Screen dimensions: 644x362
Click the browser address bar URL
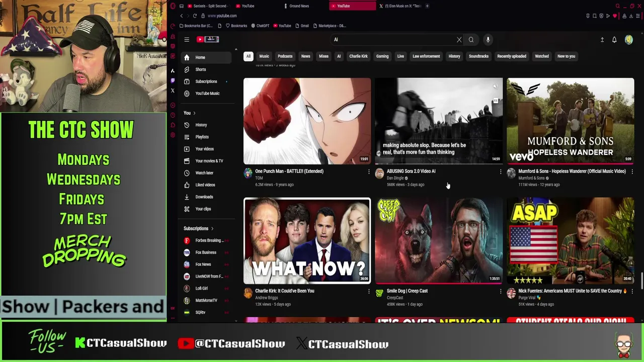coord(222,16)
